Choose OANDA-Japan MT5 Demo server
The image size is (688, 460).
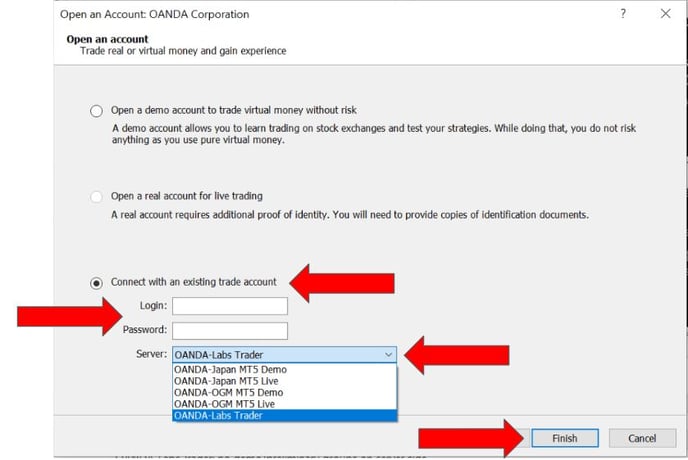pyautogui.click(x=285, y=370)
